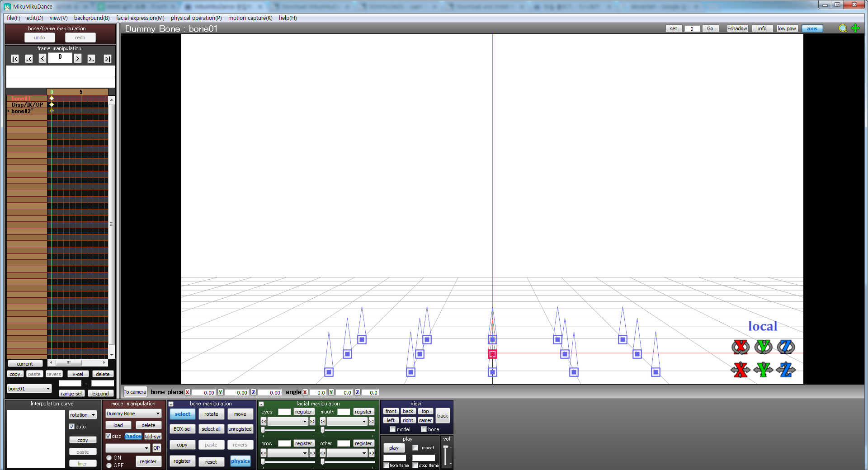Click the blue Z axis move icon

coord(786,370)
